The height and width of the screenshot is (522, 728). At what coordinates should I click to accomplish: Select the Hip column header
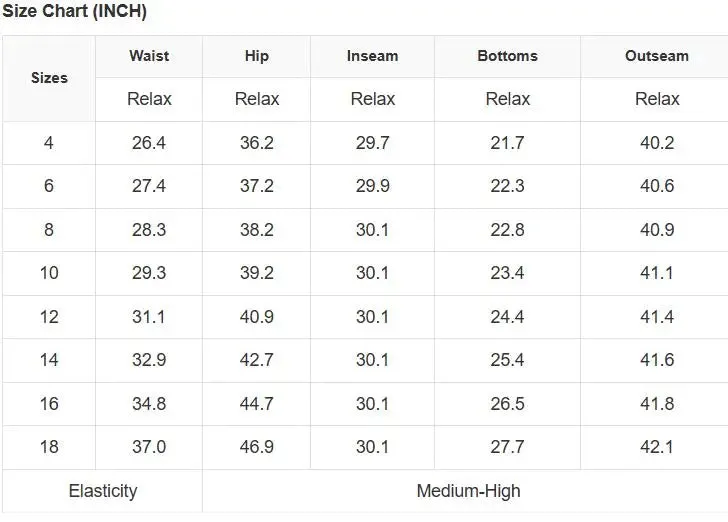[x=257, y=56]
